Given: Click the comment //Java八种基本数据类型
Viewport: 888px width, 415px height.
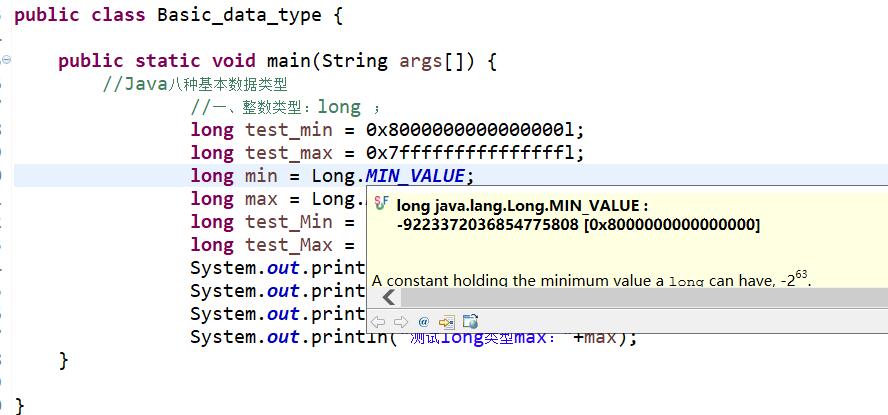Looking at the screenshot, I should (195, 84).
